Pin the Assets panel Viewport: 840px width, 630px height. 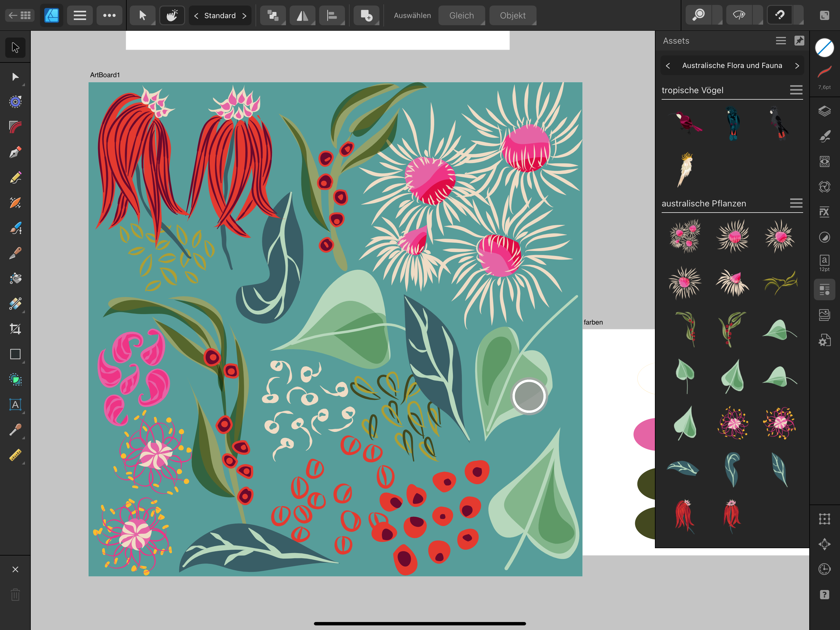click(799, 41)
